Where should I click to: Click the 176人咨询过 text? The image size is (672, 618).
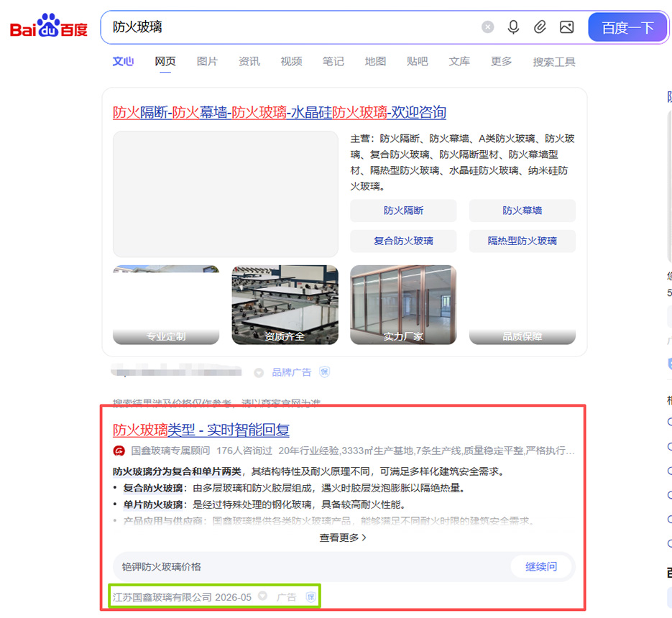(244, 451)
